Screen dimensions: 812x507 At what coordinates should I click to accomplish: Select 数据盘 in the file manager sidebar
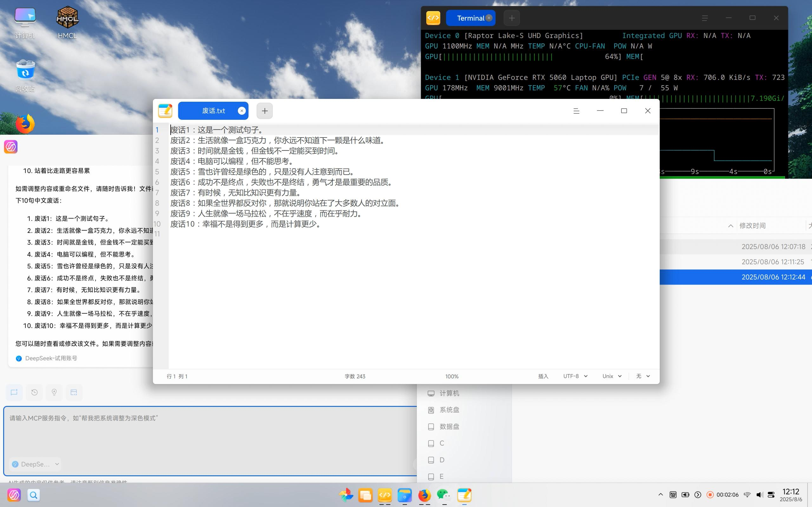(449, 427)
